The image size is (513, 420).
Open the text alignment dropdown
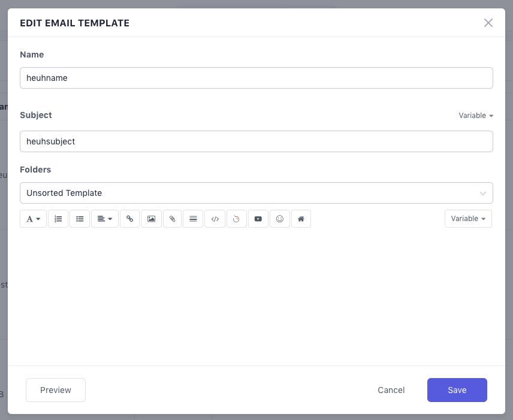[104, 219]
